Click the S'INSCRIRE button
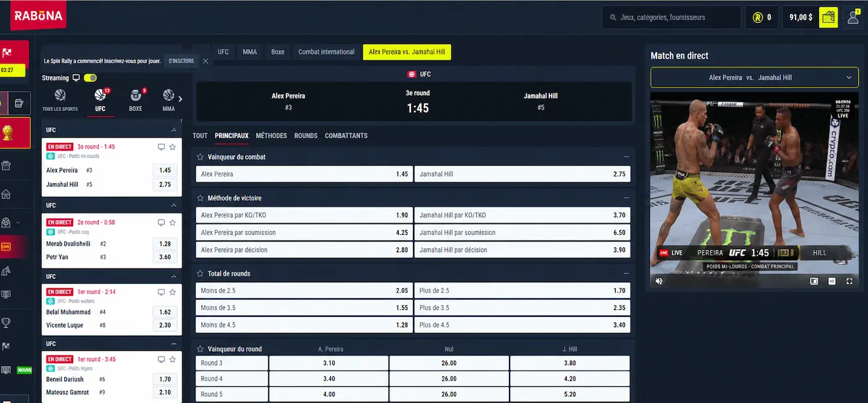The height and width of the screenshot is (403, 868). pyautogui.click(x=182, y=61)
